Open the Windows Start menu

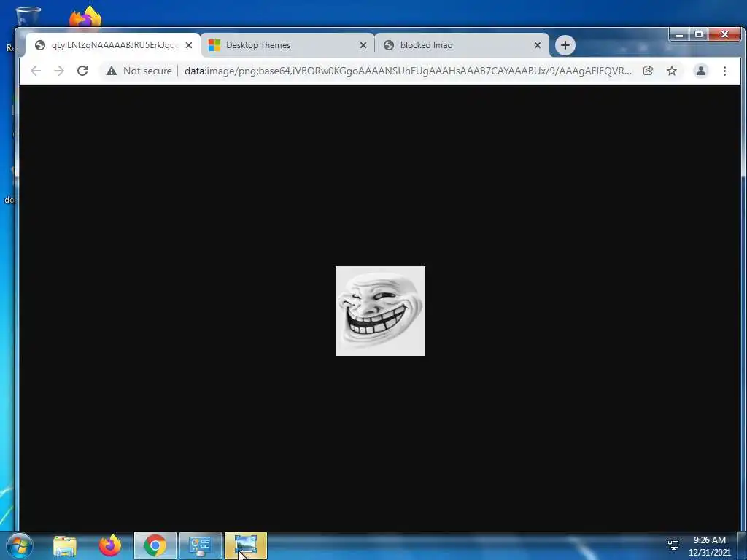[20, 545]
